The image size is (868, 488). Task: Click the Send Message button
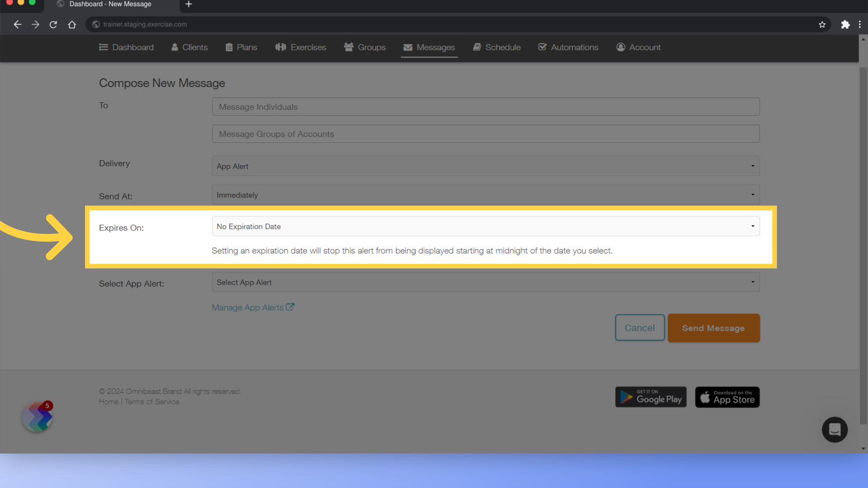[x=713, y=328]
